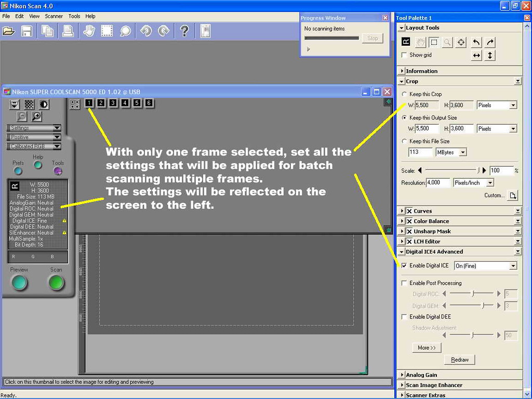
Task: Click the flip vertical arrow icon
Action: [490, 55]
